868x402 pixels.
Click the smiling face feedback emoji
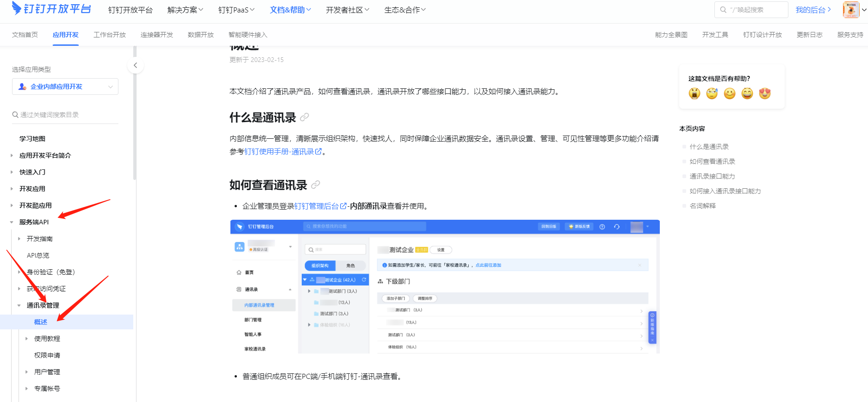click(x=730, y=93)
